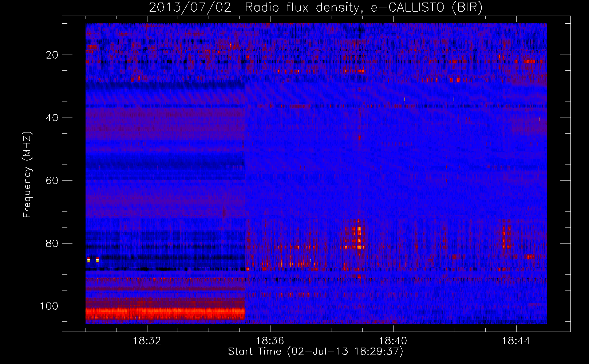Click the frequency tick label "100"
This screenshot has width=589, height=364.
click(49, 306)
